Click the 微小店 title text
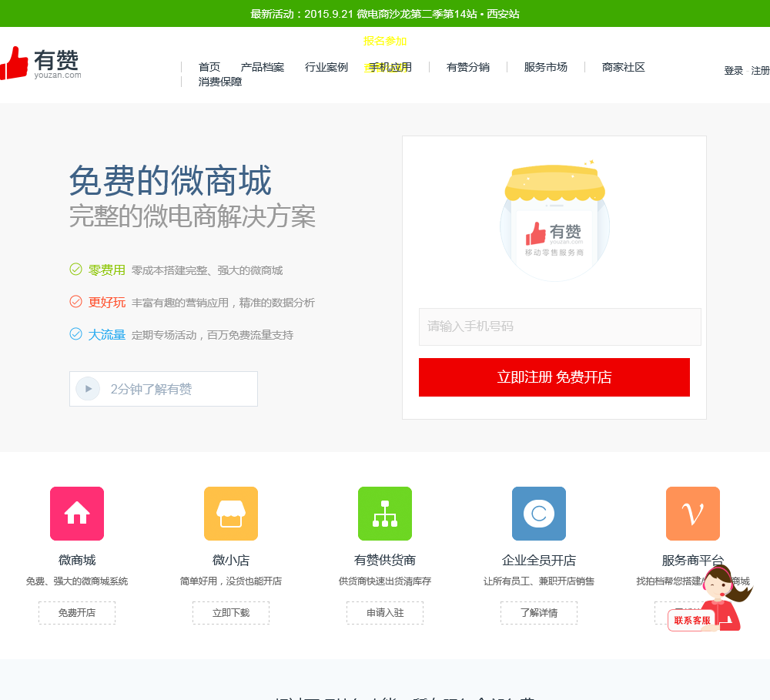Screen dimensions: 770x700 (x=231, y=560)
